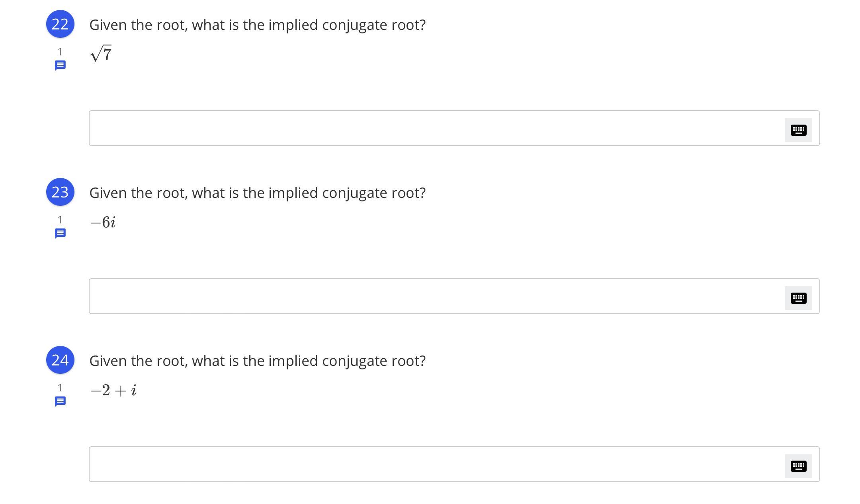Click the blue question 22 number badge
The width and height of the screenshot is (860, 504).
(x=60, y=24)
